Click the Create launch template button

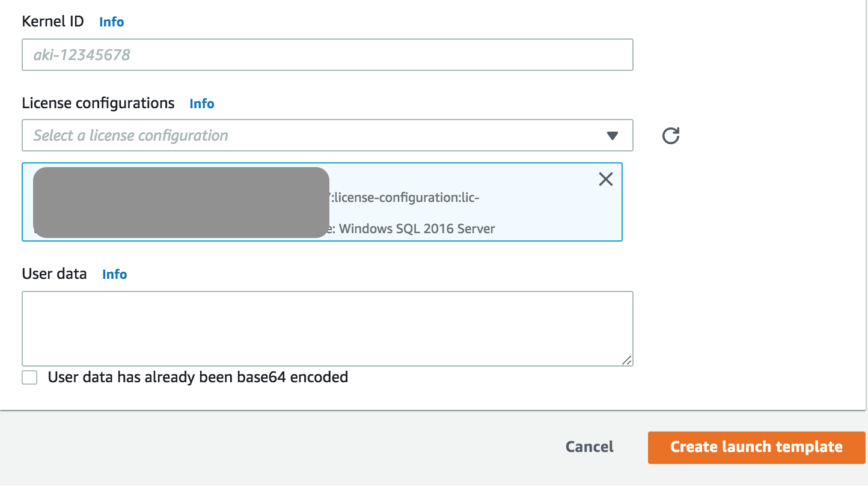pos(757,447)
